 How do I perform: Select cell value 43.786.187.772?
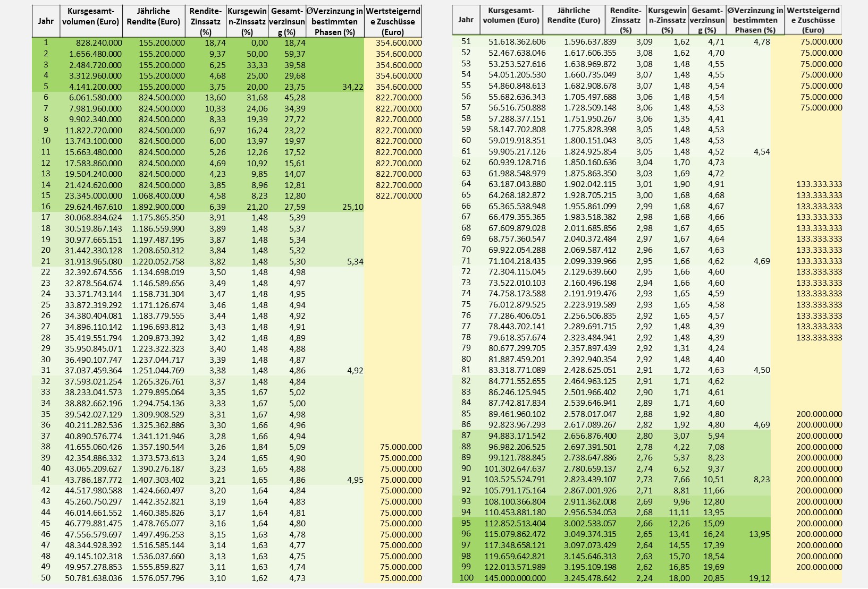pos(94,480)
